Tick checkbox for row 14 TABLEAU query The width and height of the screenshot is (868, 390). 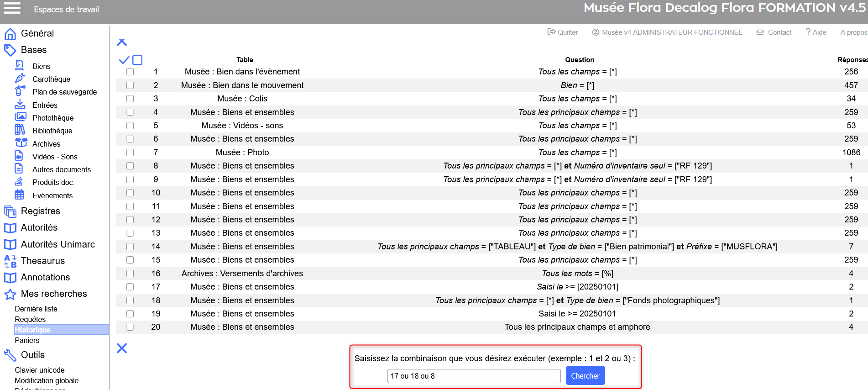[x=130, y=247]
